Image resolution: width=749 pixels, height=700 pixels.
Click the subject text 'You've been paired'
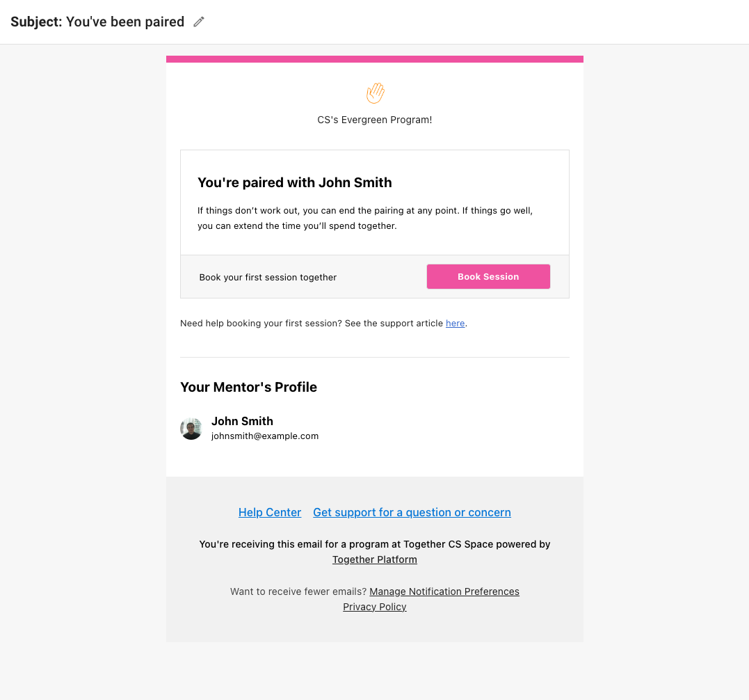click(125, 22)
